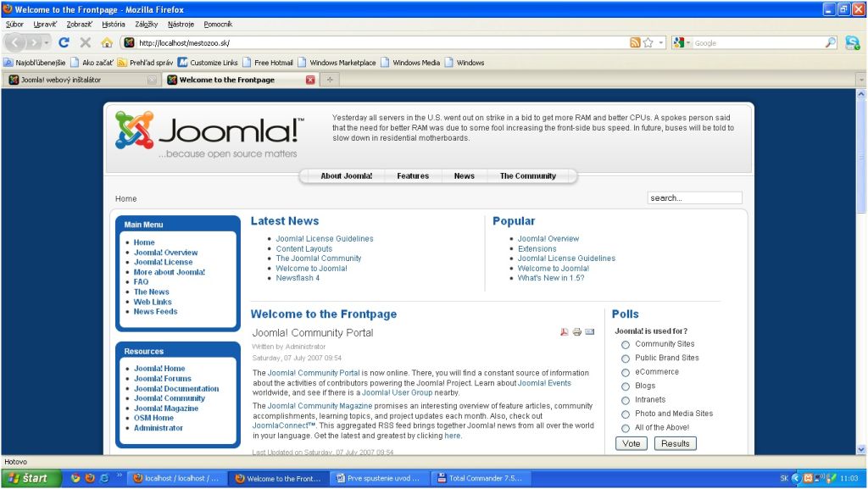Open the História menu
868x489 pixels.
point(114,25)
